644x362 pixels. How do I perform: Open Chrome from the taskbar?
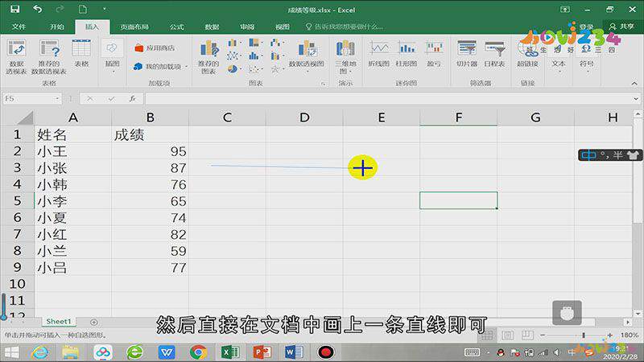pos(198,352)
